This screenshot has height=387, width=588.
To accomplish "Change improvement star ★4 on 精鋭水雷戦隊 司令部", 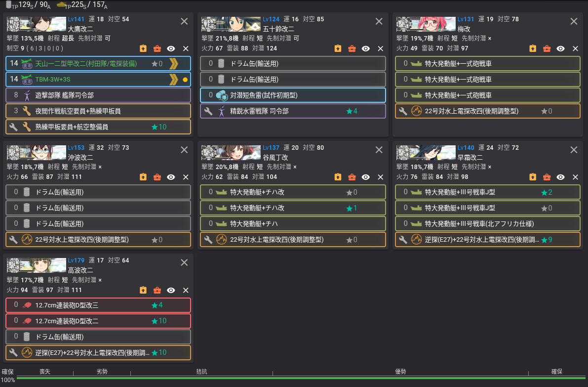I will tap(352, 111).
